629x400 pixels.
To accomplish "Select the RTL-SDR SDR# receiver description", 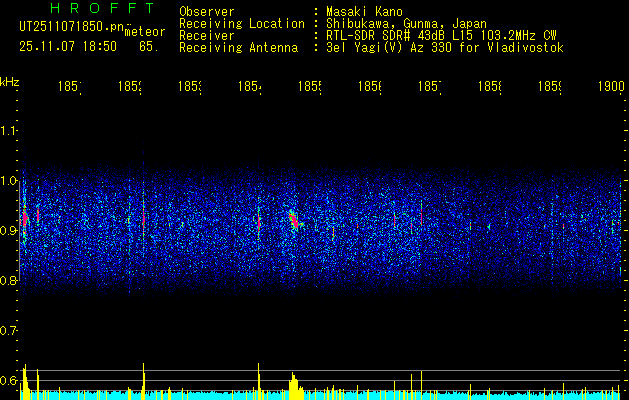I will point(441,36).
